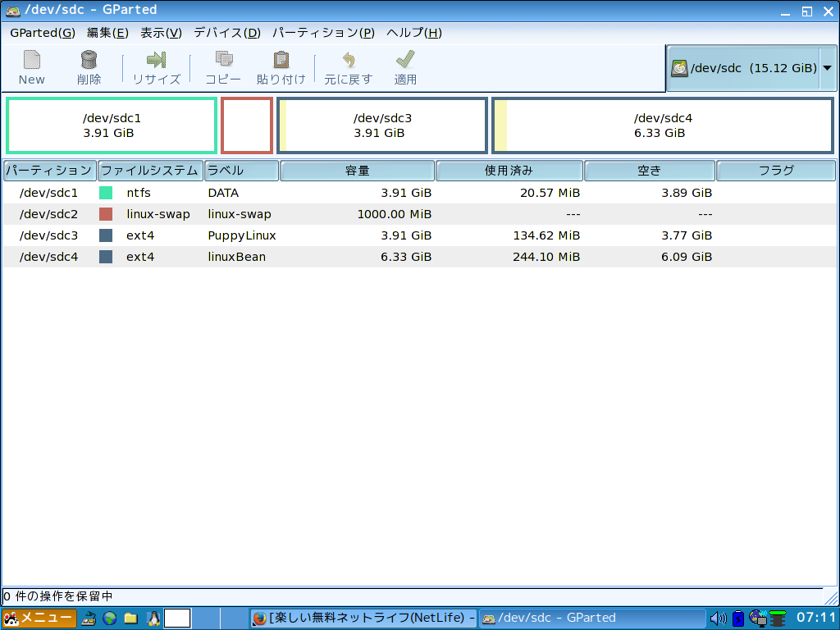Click the 容量 column header

click(358, 171)
